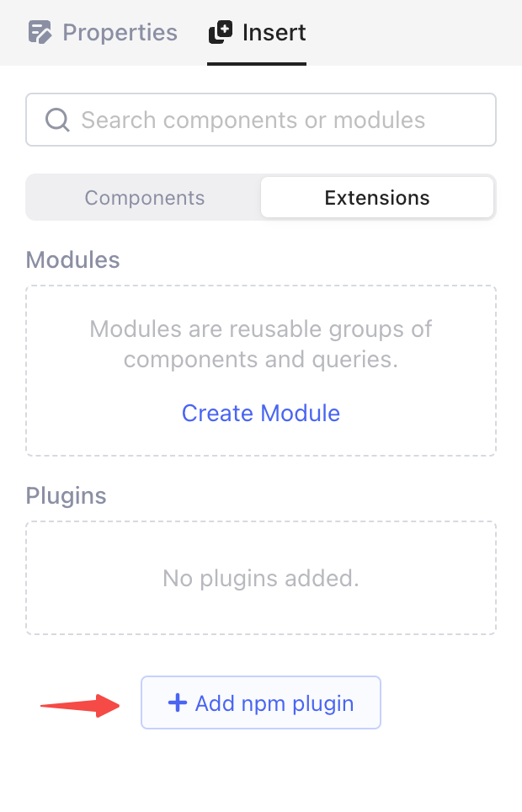The image size is (522, 812).
Task: Select the Extensions segment
Action: [x=376, y=197]
